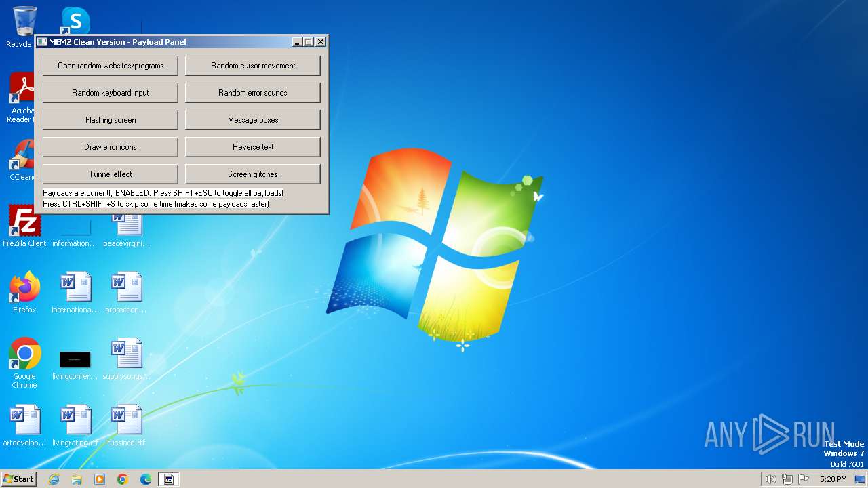Viewport: 868px width, 488px height.
Task: Minimize the MEMZ Payload Panel window
Action: (x=297, y=42)
